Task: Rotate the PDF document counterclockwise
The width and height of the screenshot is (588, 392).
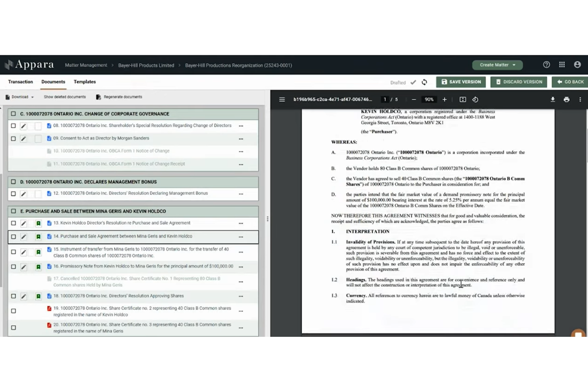Action: 475,100
